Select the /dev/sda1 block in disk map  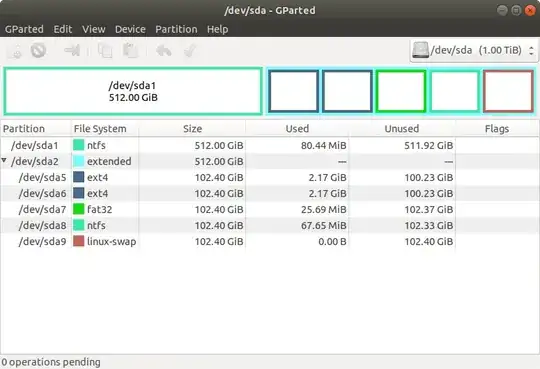[x=133, y=91]
